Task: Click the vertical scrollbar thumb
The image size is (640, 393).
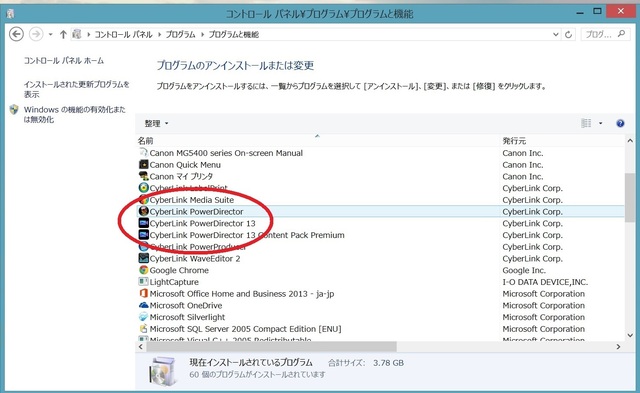Action: [x=630, y=197]
